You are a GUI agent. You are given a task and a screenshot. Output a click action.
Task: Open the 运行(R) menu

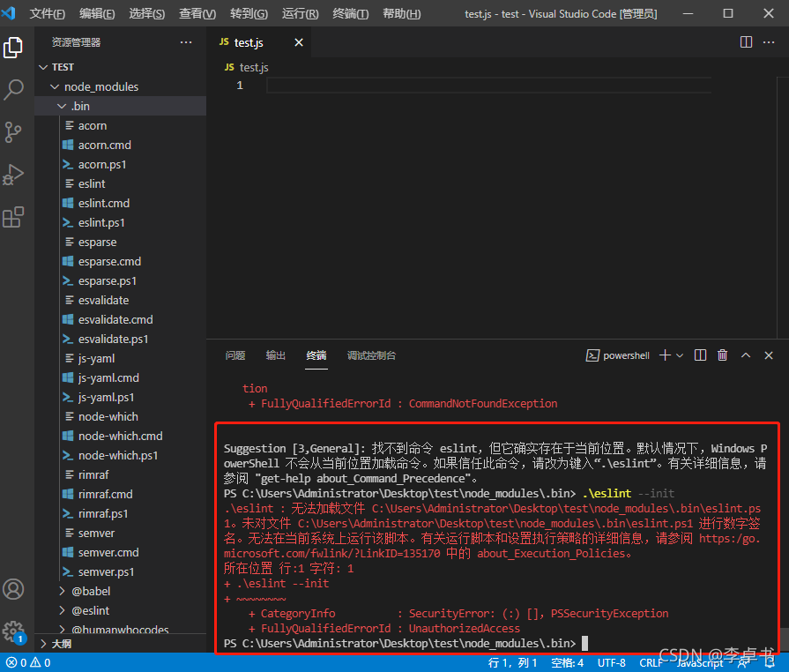[x=301, y=13]
